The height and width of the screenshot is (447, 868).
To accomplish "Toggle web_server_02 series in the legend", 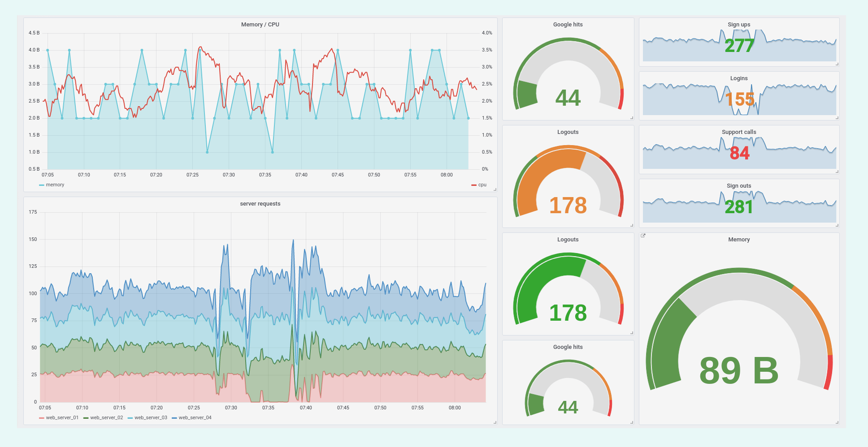I will 107,418.
